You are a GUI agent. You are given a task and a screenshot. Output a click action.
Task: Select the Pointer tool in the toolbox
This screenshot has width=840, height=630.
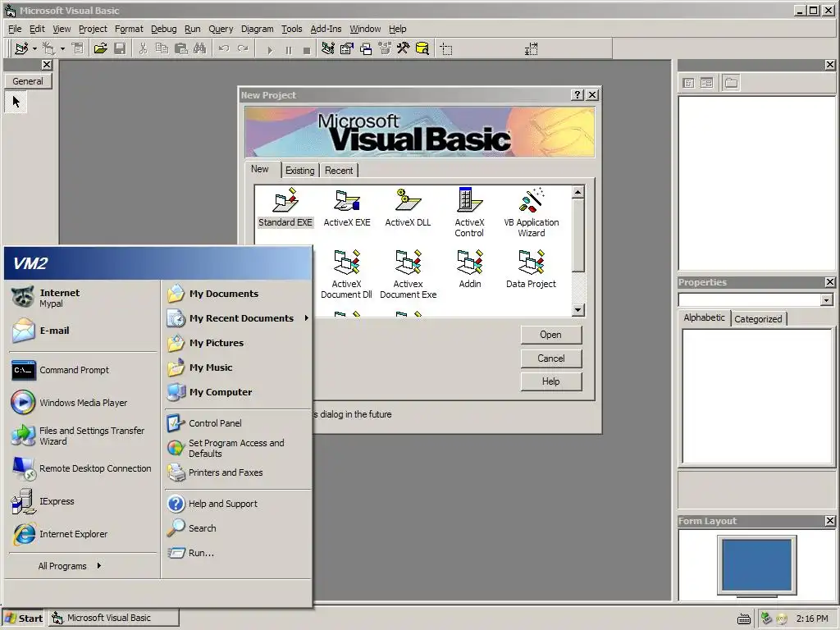16,102
